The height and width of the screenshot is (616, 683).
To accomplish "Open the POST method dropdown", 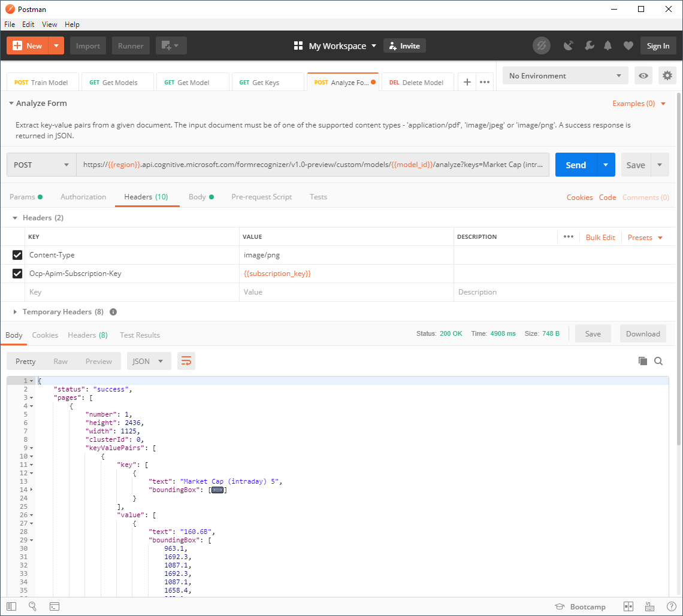I will (41, 165).
